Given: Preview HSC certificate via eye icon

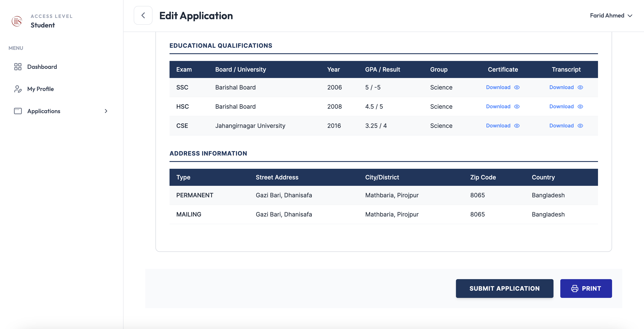Looking at the screenshot, I should point(517,107).
